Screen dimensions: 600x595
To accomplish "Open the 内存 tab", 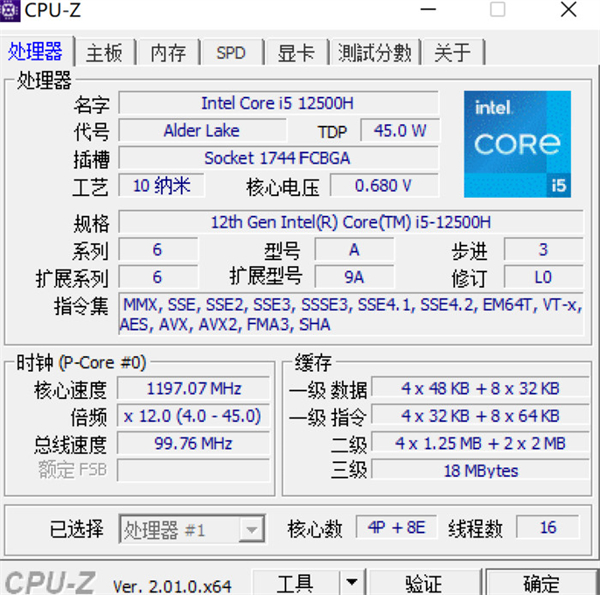I will pyautogui.click(x=168, y=52).
